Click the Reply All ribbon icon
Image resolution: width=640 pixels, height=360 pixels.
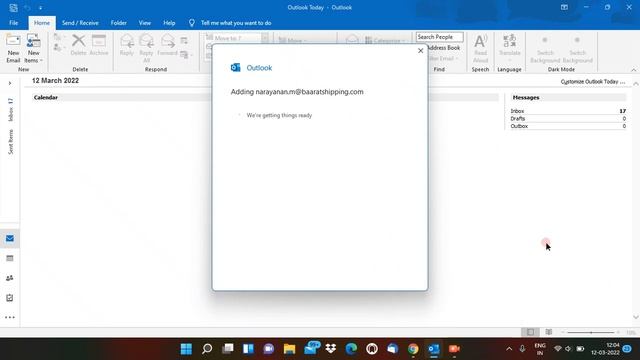[146, 48]
